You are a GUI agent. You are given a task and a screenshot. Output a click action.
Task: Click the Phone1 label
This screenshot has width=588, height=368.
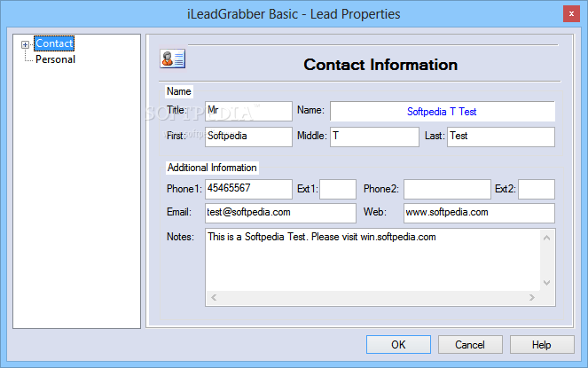pyautogui.click(x=184, y=189)
